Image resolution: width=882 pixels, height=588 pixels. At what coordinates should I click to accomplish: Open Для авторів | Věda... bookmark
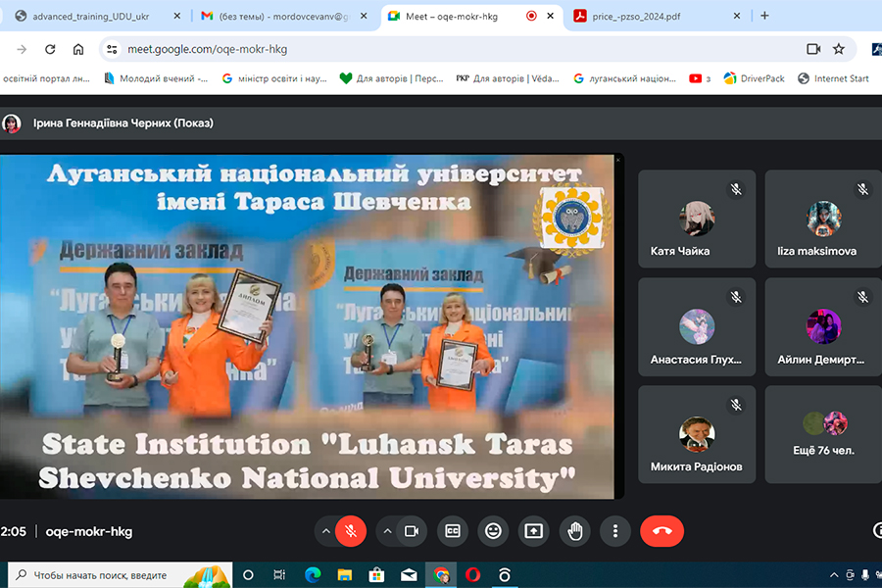pyautogui.click(x=508, y=78)
